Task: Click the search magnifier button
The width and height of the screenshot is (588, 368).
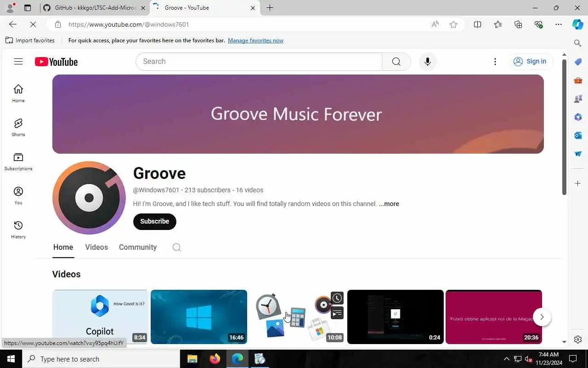Action: 396,62
